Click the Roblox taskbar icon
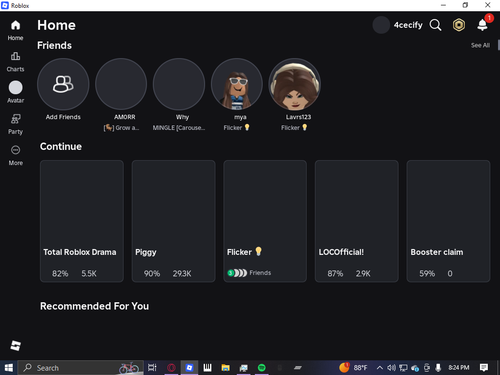Screen dimensions: 500x375 189,368
